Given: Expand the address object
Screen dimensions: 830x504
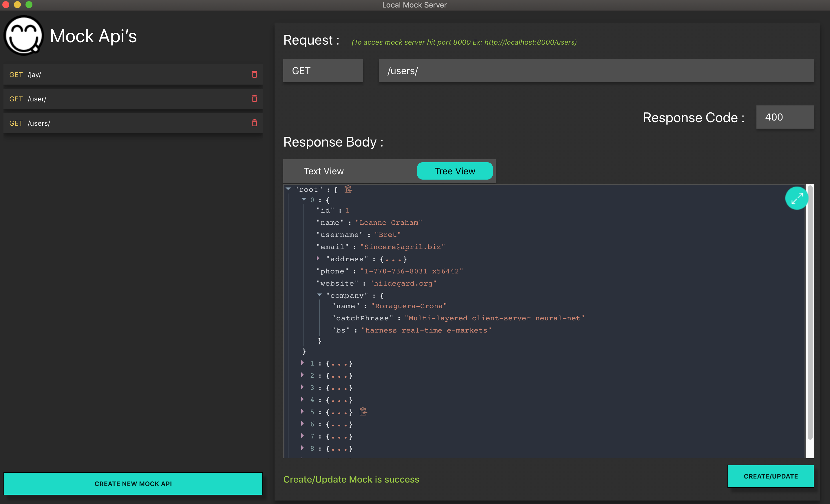Looking at the screenshot, I should coord(318,258).
